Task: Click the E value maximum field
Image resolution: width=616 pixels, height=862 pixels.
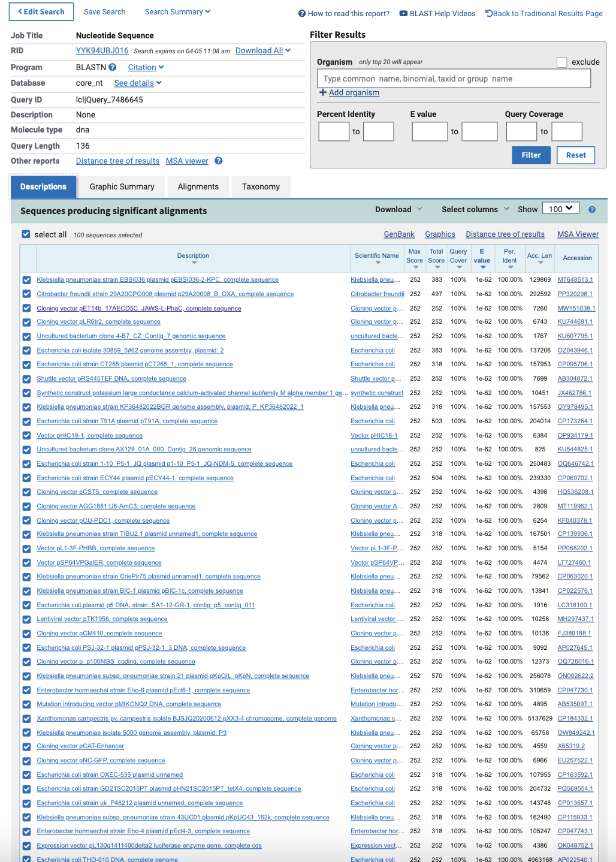Action: click(x=479, y=131)
